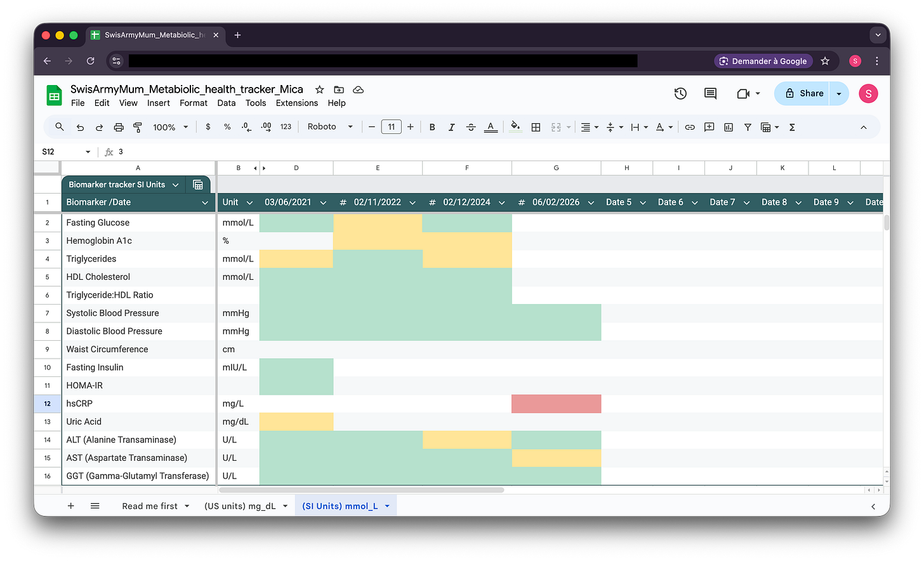Image resolution: width=924 pixels, height=561 pixels.
Task: Select the red hsCRP cell
Action: pos(557,404)
